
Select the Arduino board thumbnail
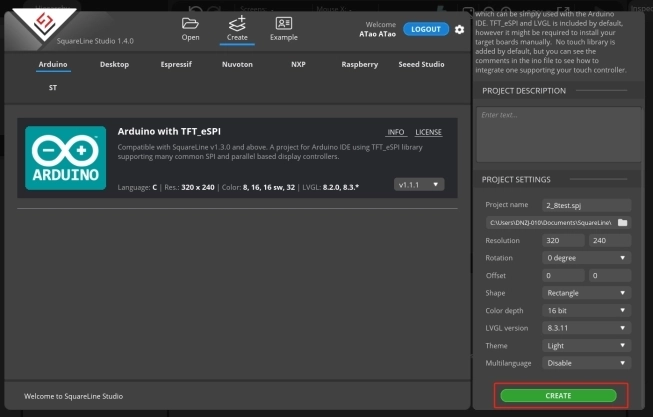coord(65,159)
